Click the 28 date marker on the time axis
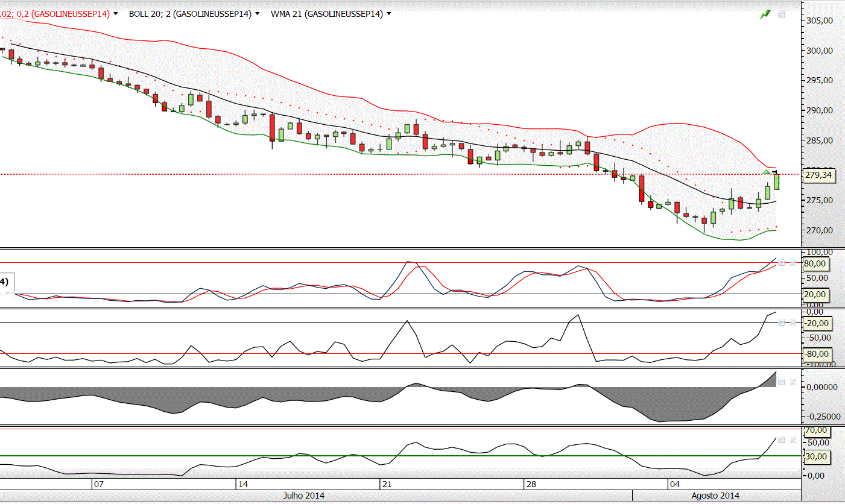The height and width of the screenshot is (504, 845). [x=531, y=484]
